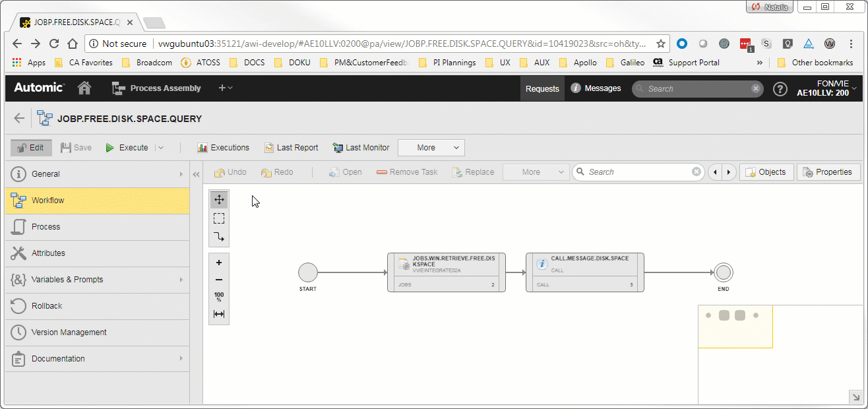Expand the Variables & Prompts section
Image resolution: width=868 pixels, height=409 pixels.
97,280
